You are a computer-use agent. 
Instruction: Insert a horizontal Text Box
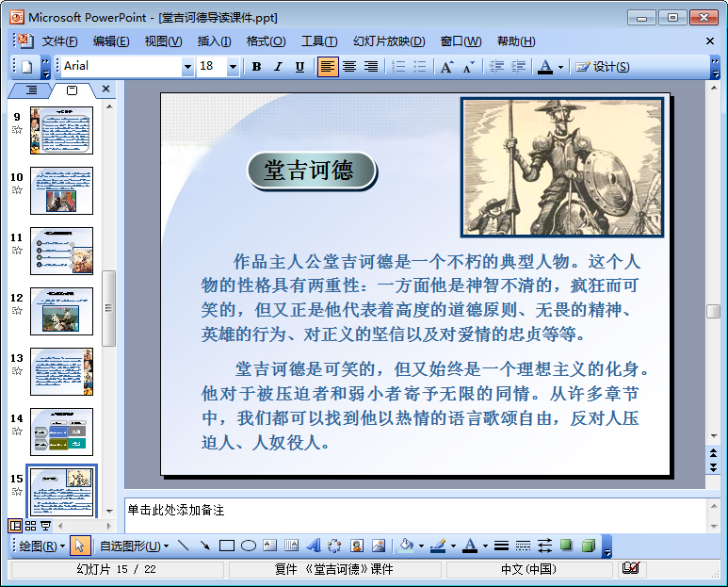(x=269, y=546)
